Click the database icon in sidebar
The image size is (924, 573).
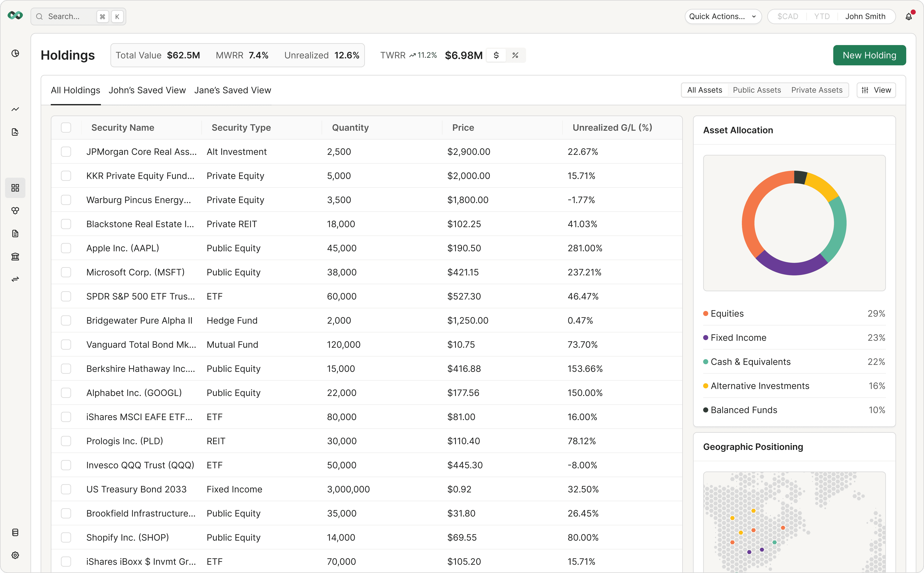pyautogui.click(x=15, y=532)
